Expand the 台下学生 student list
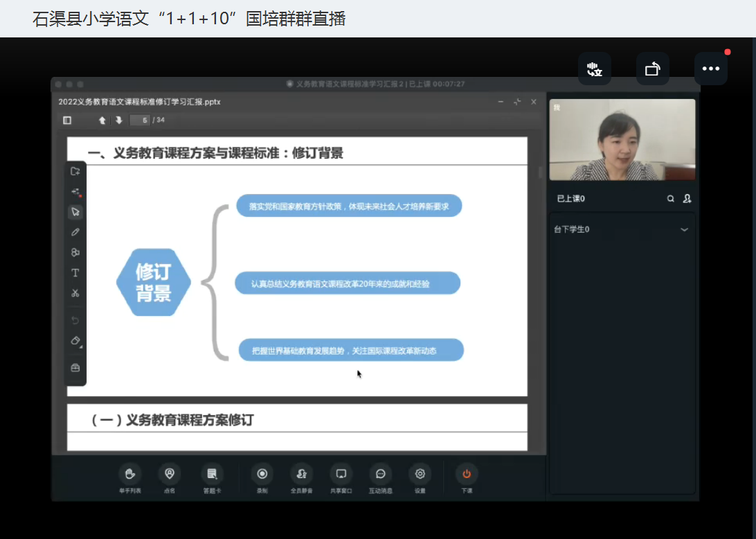 [x=684, y=229]
